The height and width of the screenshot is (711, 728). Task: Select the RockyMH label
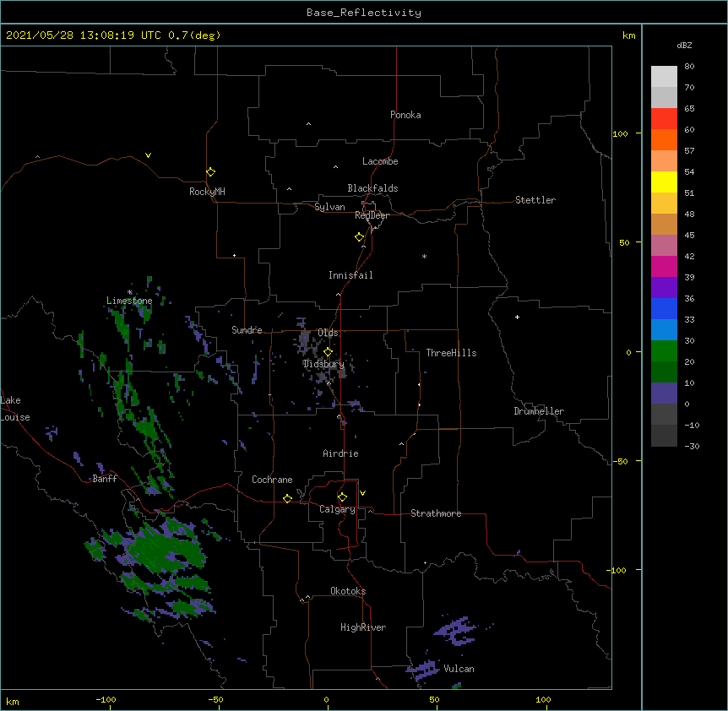207,192
